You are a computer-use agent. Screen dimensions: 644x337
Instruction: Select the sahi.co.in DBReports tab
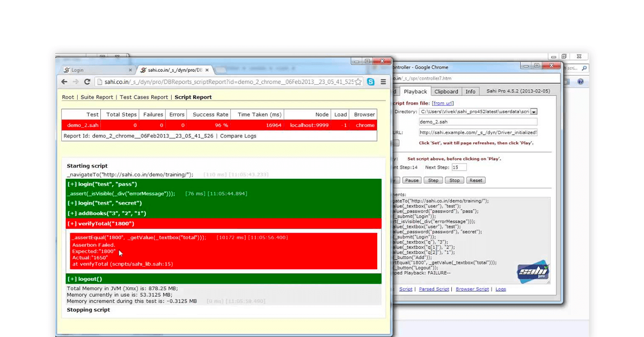(x=174, y=70)
